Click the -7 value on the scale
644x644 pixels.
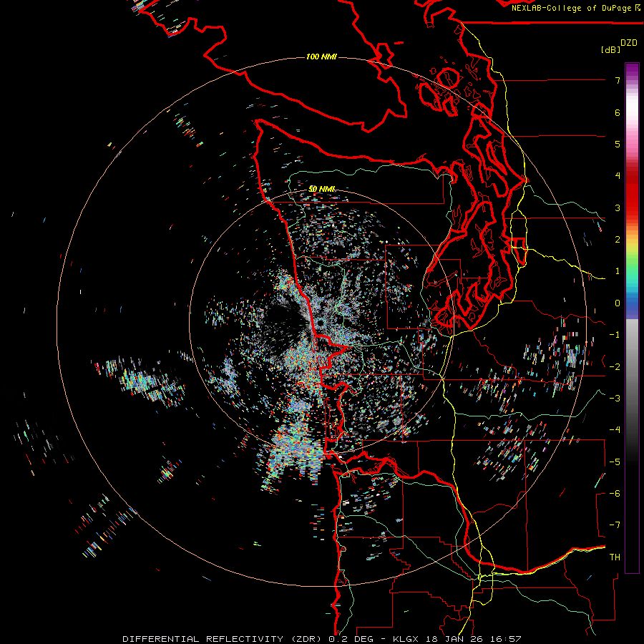coord(615,525)
